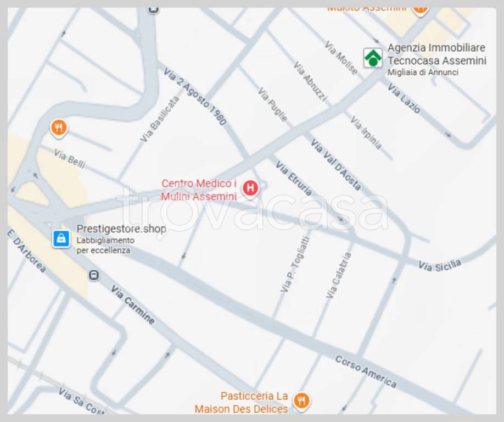Click the Via Lazio street label

coord(404,98)
